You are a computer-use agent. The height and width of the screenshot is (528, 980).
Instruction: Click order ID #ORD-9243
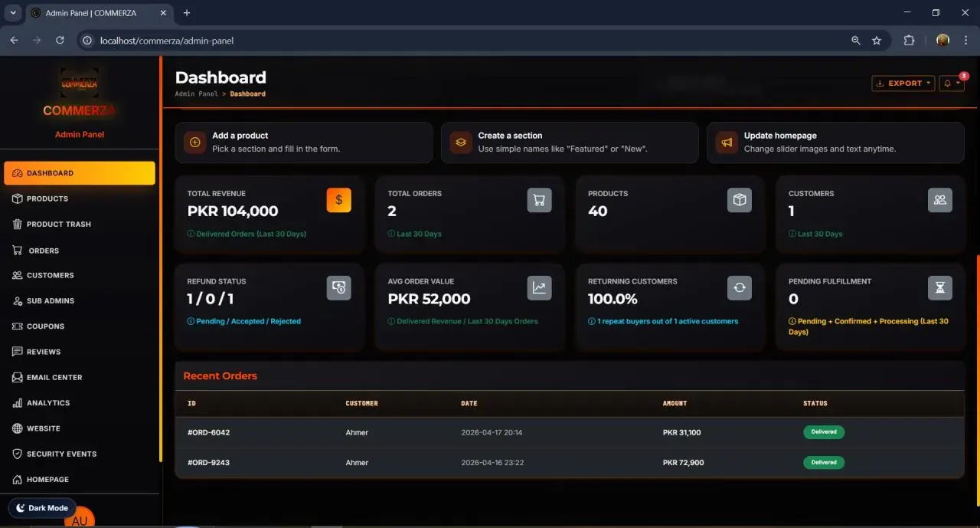[209, 463]
